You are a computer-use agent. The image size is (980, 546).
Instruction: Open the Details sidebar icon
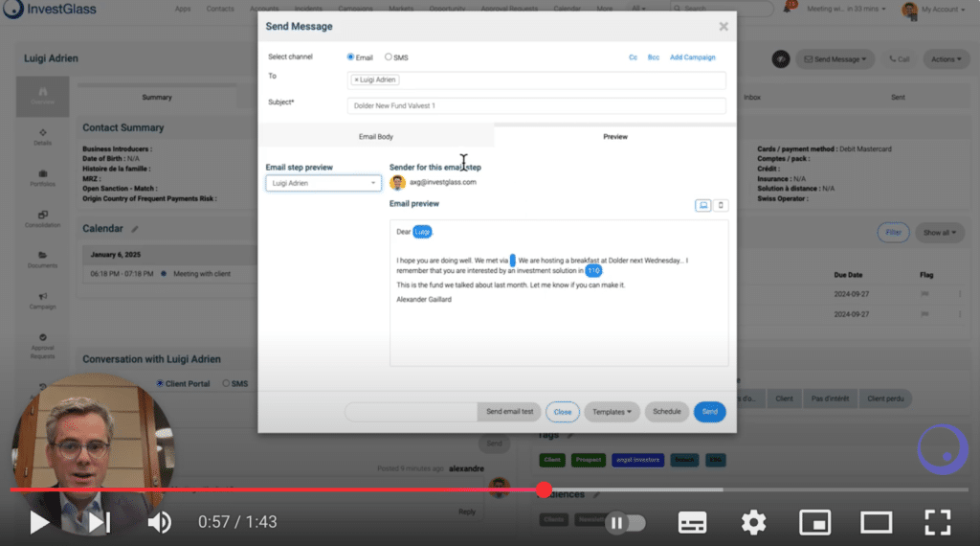(x=42, y=137)
